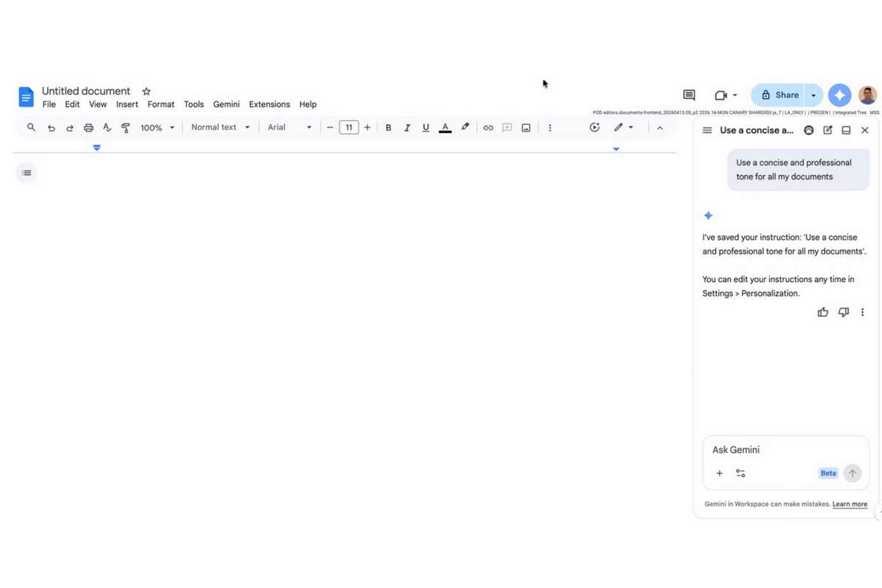Screen dimensions: 882x588
Task: Open the Tools menu
Action: [x=194, y=104]
